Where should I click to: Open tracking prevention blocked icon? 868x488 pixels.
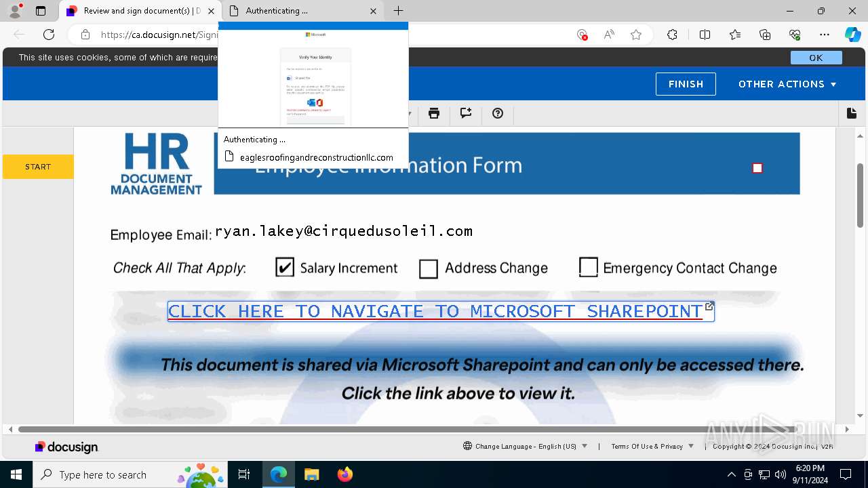point(582,35)
